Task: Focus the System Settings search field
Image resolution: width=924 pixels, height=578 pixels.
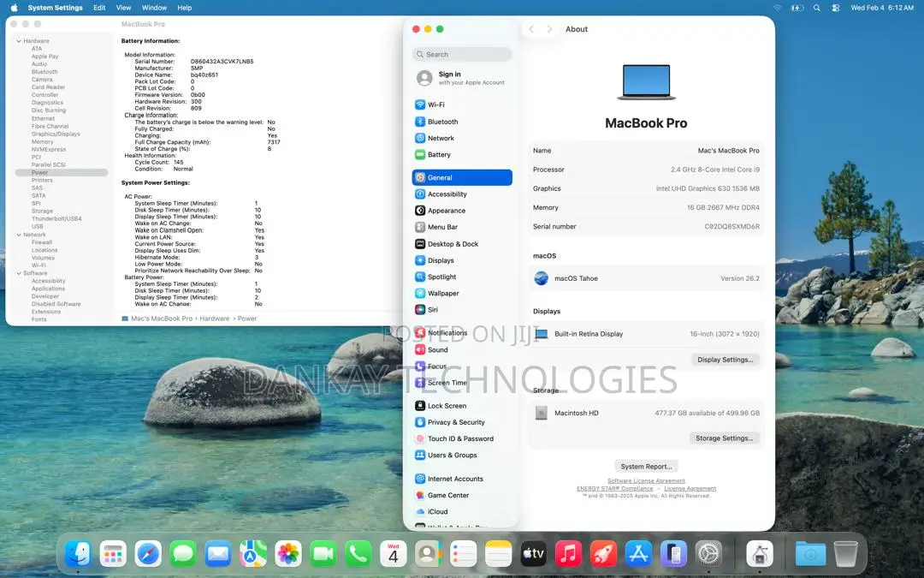Action: pos(462,54)
